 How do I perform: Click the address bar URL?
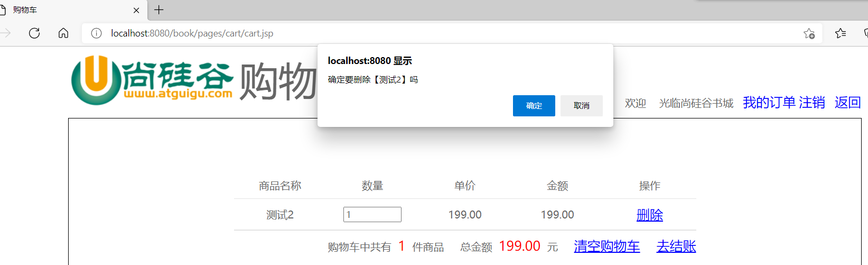[192, 33]
